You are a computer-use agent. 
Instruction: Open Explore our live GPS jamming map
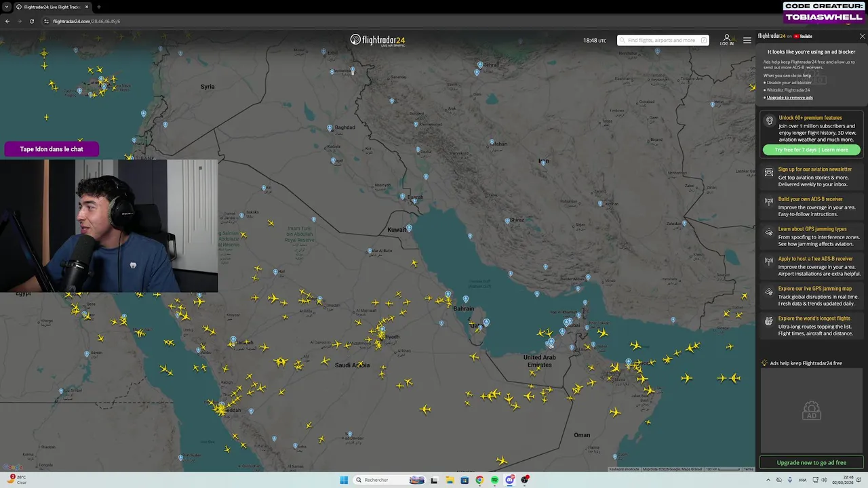click(814, 289)
